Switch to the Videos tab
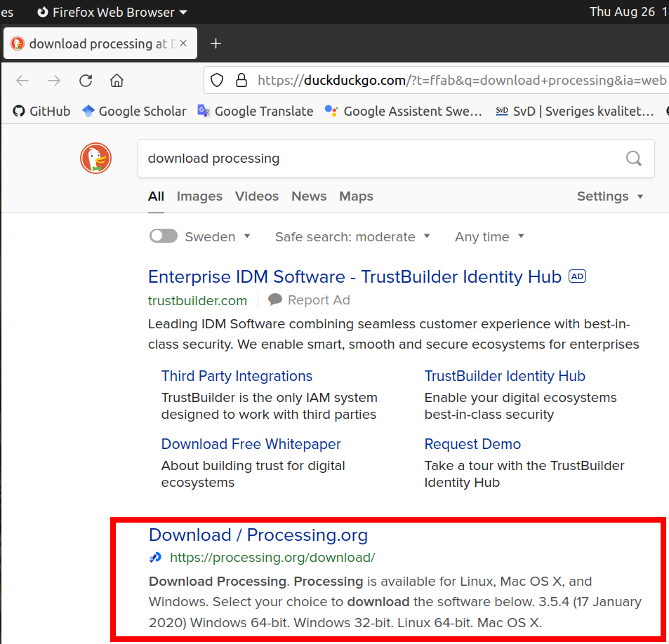669x644 pixels. (257, 196)
